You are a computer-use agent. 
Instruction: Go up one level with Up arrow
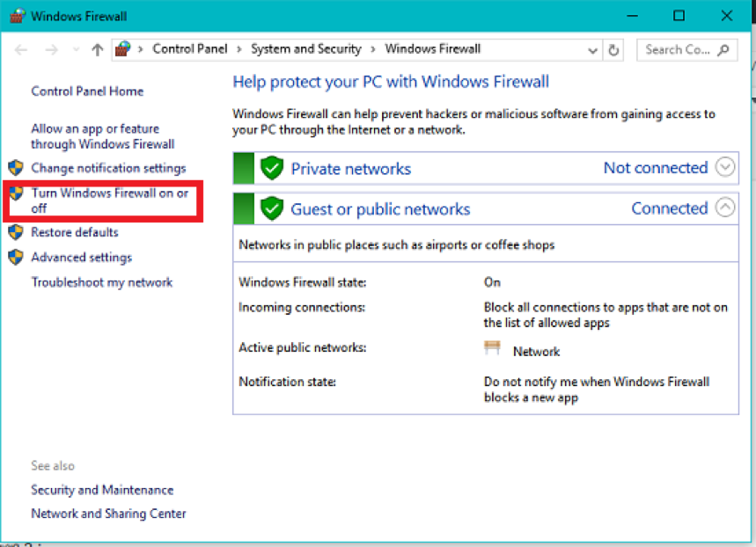98,49
